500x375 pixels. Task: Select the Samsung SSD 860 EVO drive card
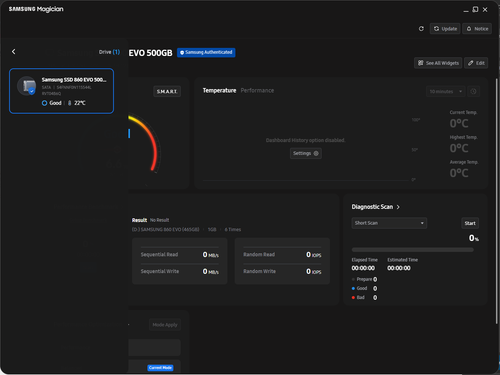point(61,91)
